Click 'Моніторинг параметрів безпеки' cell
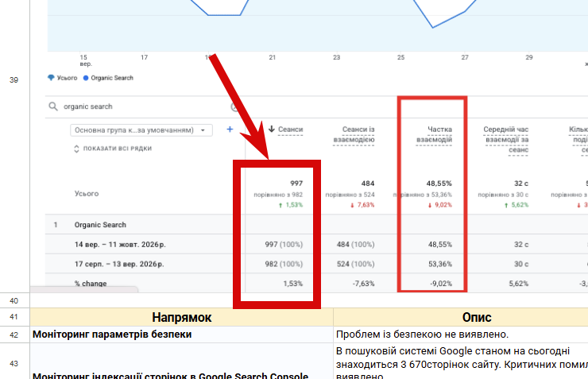The image size is (588, 379). pyautogui.click(x=181, y=335)
